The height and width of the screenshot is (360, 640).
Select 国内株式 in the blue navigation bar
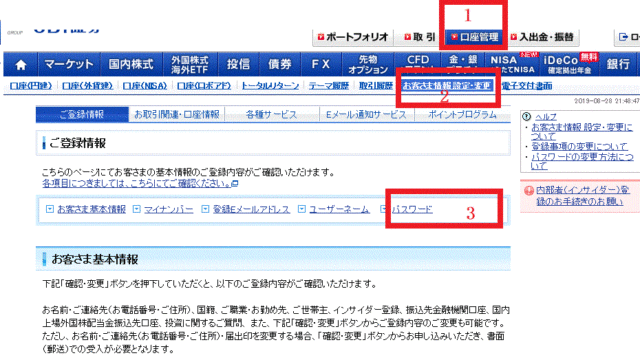click(x=131, y=64)
